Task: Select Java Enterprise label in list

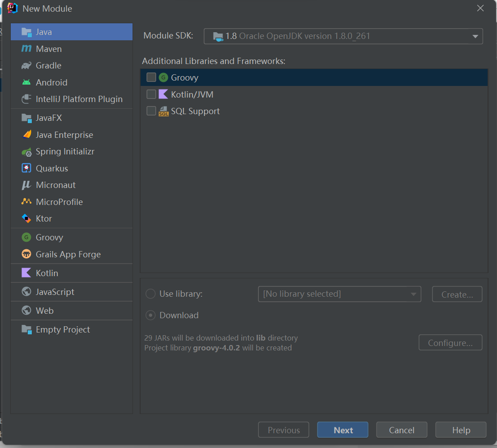Action: click(64, 135)
